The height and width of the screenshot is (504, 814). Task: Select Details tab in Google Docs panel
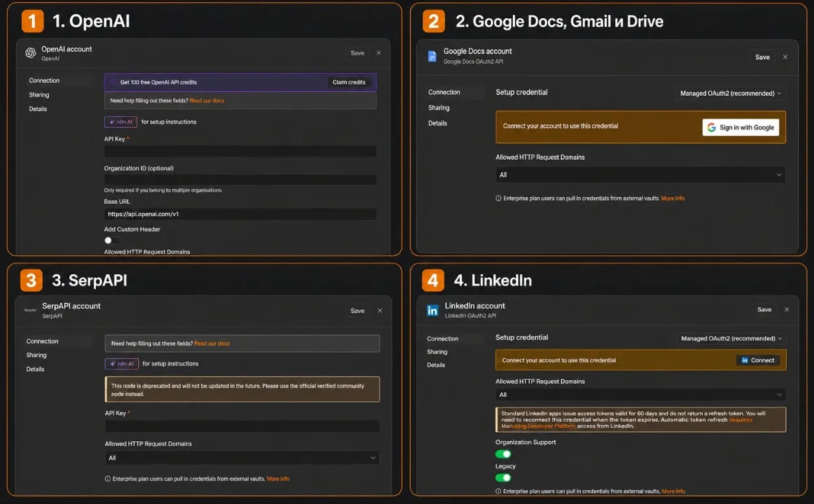click(437, 124)
